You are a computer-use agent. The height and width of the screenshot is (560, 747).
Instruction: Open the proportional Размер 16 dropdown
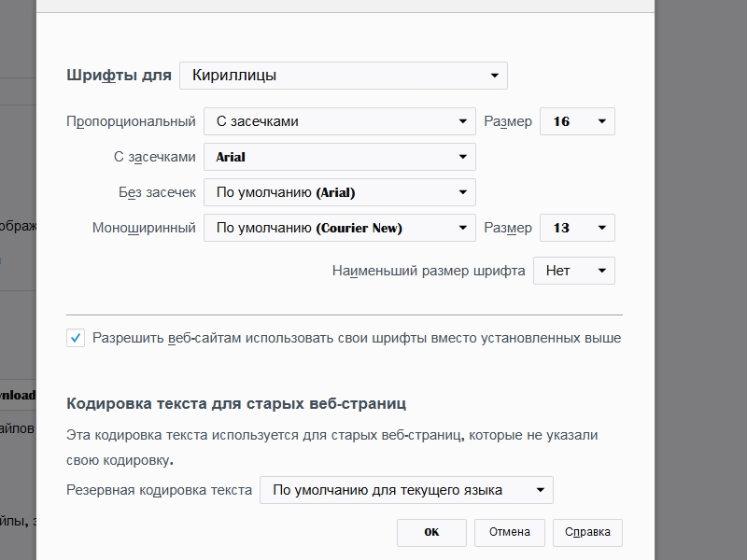point(576,121)
